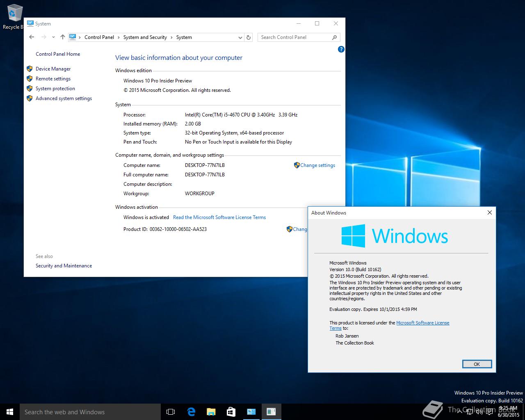Maximize the System window
The image size is (525, 420).
tap(317, 24)
